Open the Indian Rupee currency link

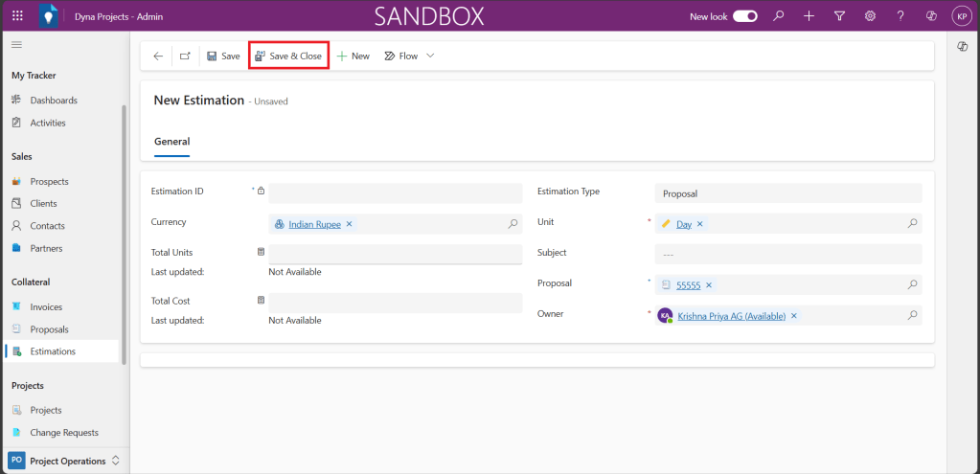point(314,224)
